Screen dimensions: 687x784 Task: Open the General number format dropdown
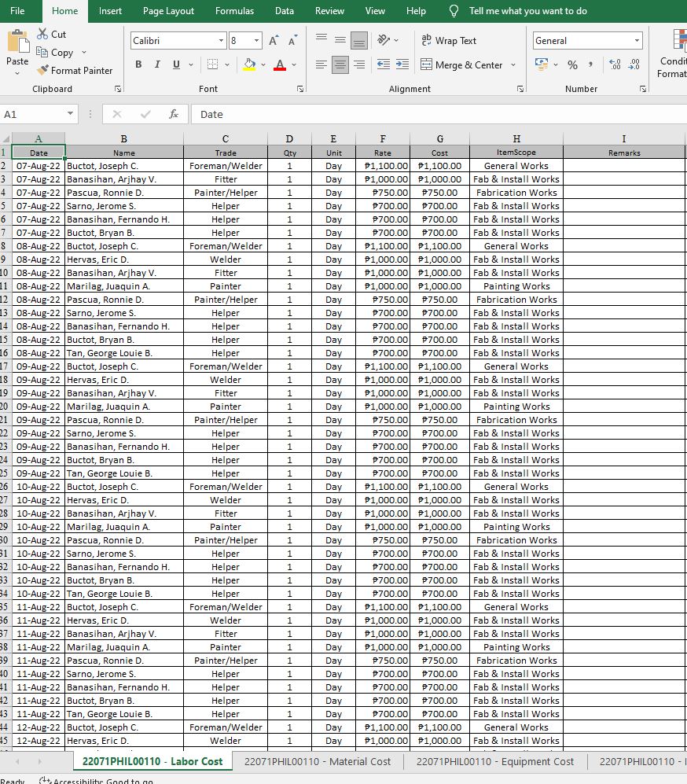pos(637,41)
